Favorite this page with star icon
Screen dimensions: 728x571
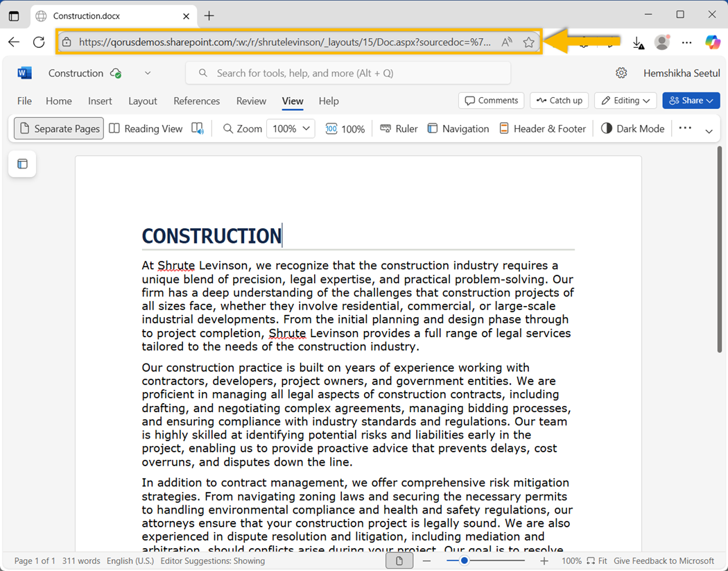click(529, 42)
